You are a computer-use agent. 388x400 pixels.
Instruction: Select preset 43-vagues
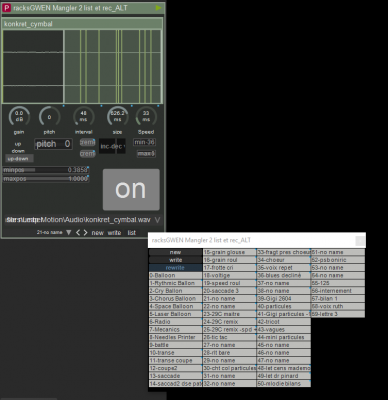284,329
